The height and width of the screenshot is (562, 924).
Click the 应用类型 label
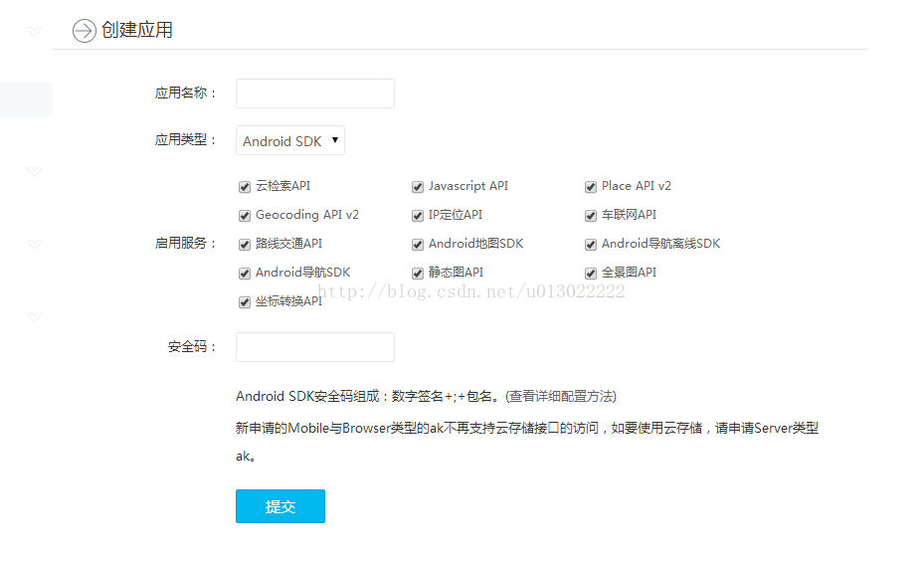click(186, 139)
